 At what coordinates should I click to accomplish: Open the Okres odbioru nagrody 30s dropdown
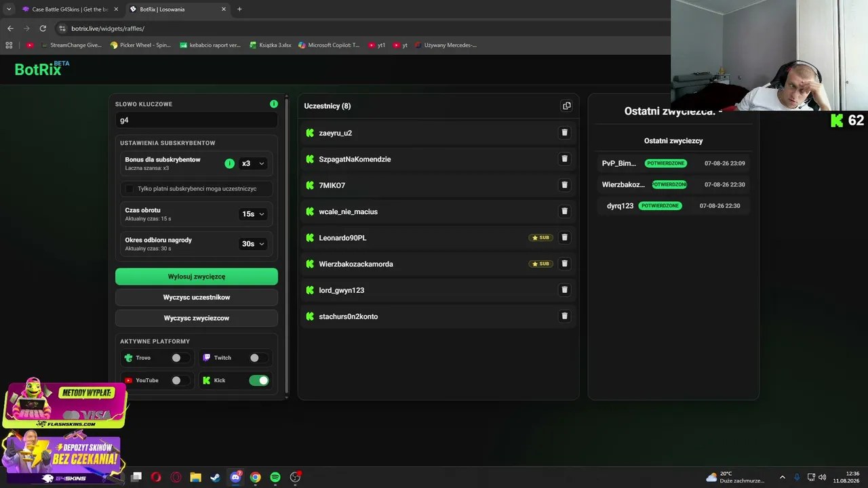pos(253,244)
